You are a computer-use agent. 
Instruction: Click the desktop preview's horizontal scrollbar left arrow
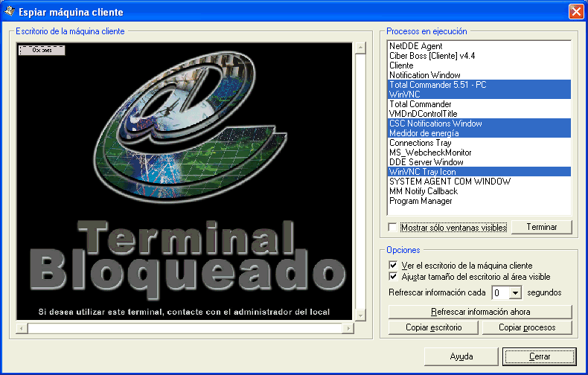pos(22,329)
